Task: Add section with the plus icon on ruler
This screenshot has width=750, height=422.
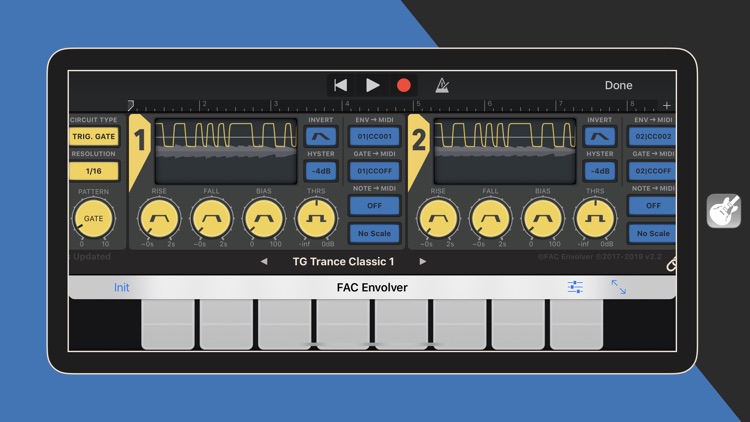Action: point(667,105)
